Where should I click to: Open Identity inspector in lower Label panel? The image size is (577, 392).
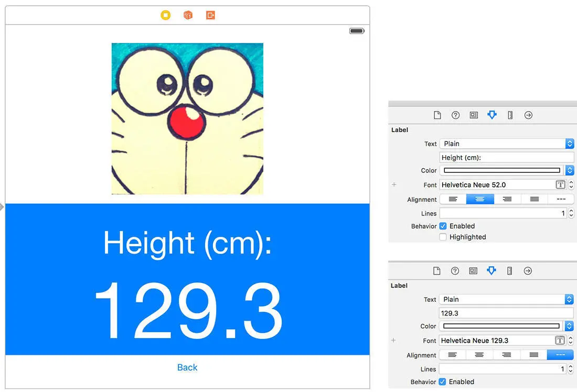[473, 271]
